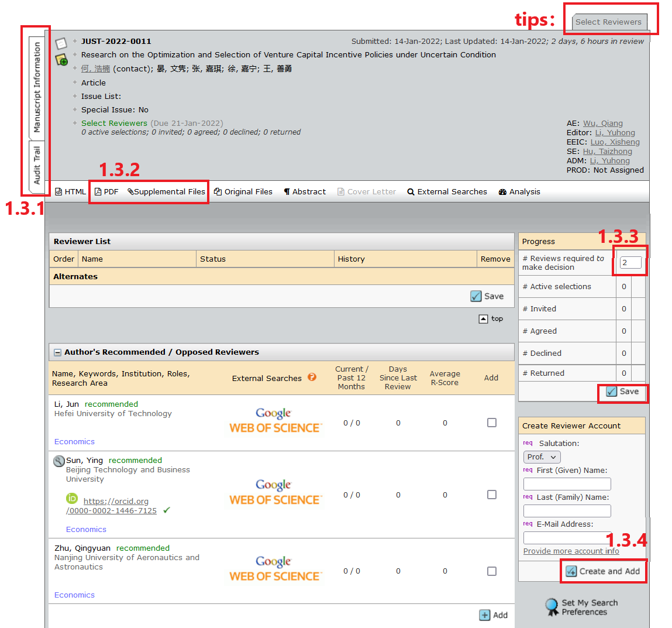Switch to the Audit Trail tab
The image size is (672, 628).
(x=37, y=165)
